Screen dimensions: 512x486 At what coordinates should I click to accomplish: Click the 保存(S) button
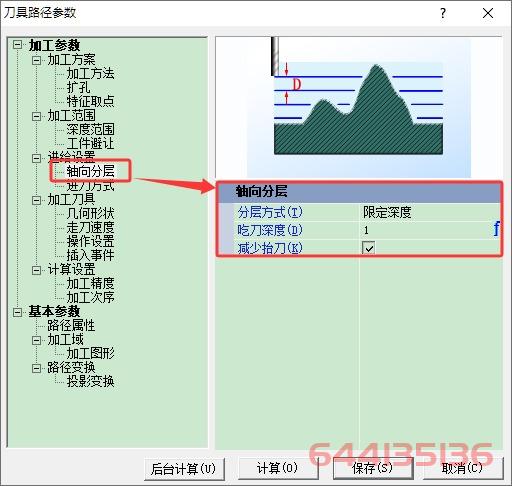pyautogui.click(x=373, y=468)
